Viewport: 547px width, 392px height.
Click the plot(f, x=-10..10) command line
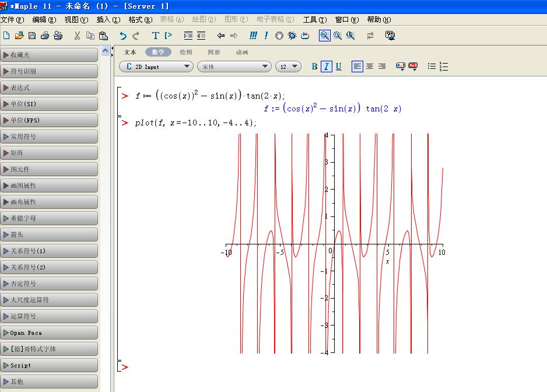point(196,123)
